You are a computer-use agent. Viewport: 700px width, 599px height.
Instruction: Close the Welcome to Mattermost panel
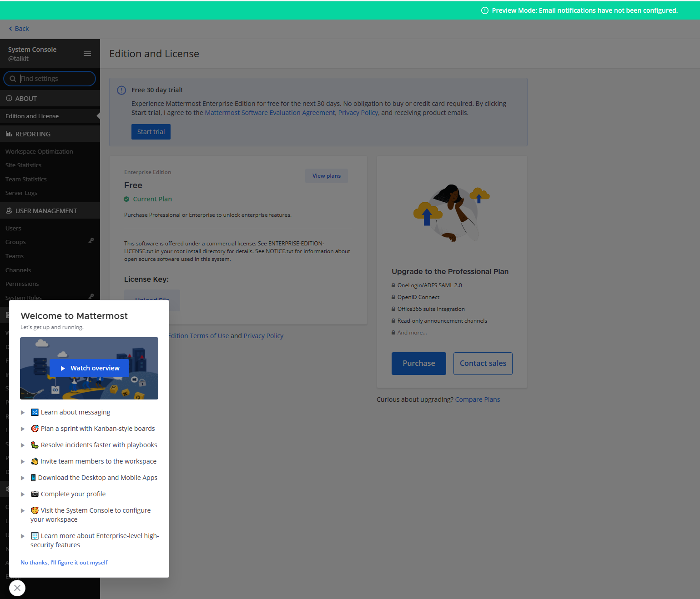click(x=17, y=588)
